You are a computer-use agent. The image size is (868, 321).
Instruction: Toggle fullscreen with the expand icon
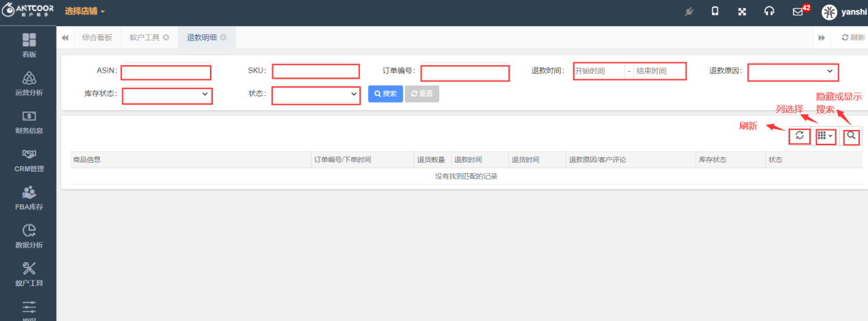(742, 12)
